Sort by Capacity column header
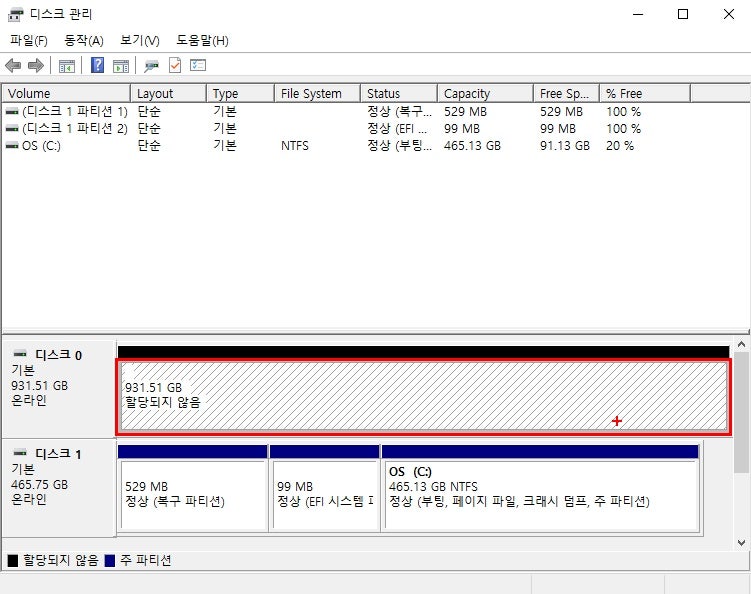This screenshot has height=594, width=751. click(x=485, y=93)
